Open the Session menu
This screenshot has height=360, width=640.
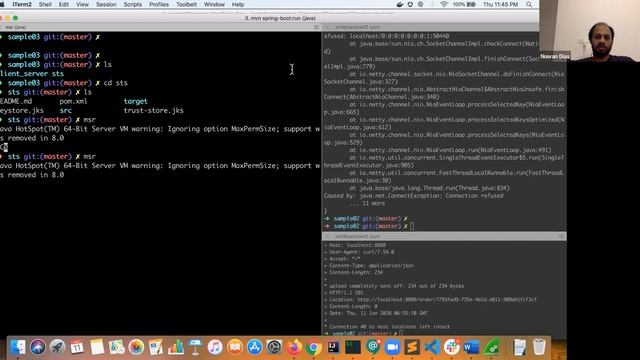106,4
